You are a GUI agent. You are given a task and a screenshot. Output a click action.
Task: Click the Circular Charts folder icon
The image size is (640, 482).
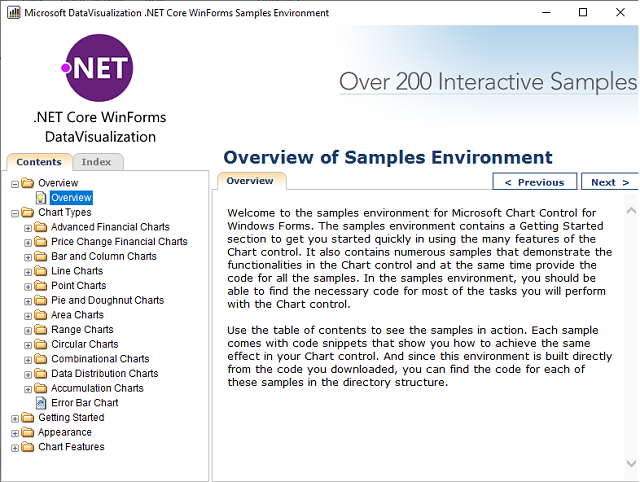pyautogui.click(x=40, y=344)
